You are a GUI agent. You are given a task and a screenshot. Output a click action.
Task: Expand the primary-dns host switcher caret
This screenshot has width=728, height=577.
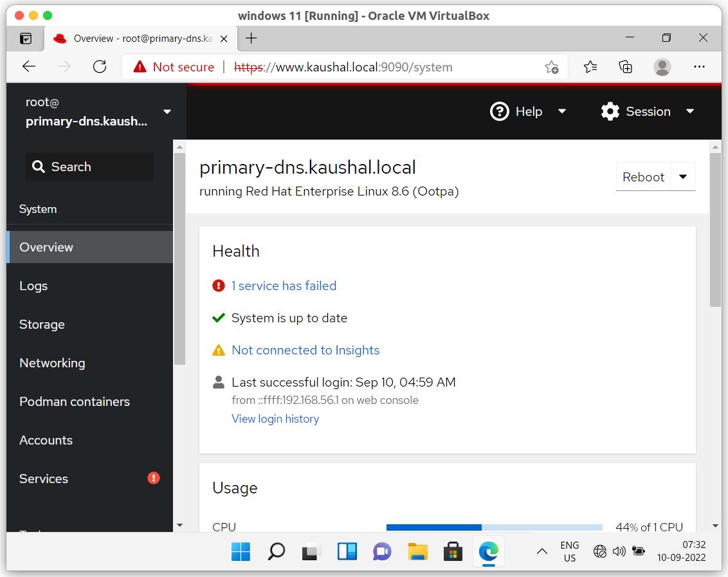point(167,111)
